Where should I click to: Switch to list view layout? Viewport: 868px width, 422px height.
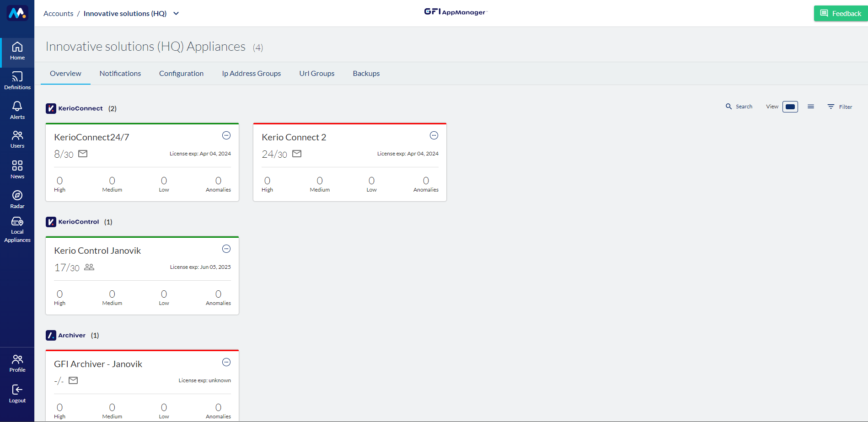(811, 107)
